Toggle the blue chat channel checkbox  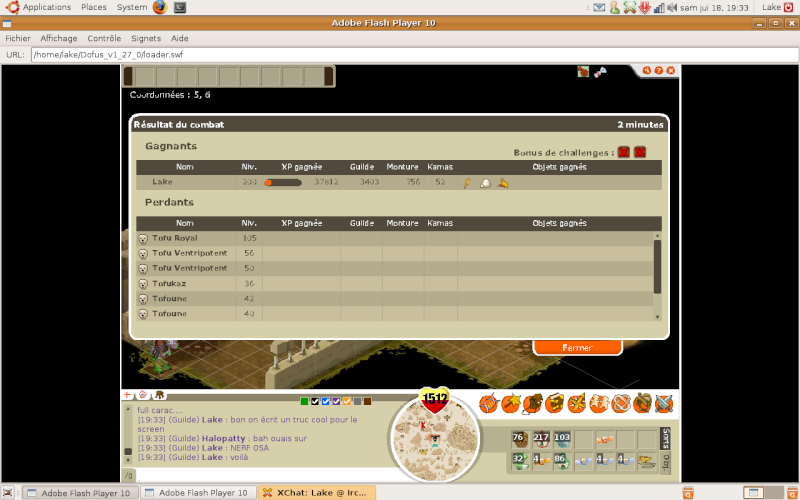pos(326,402)
